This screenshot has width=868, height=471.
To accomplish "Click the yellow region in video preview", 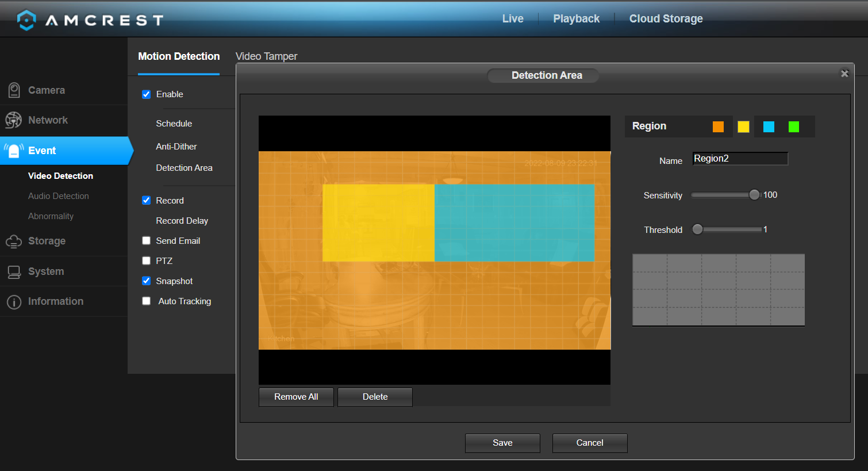I will 378,223.
